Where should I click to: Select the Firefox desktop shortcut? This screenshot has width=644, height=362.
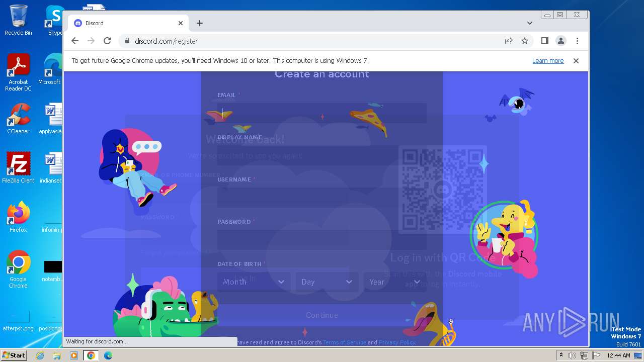(18, 217)
